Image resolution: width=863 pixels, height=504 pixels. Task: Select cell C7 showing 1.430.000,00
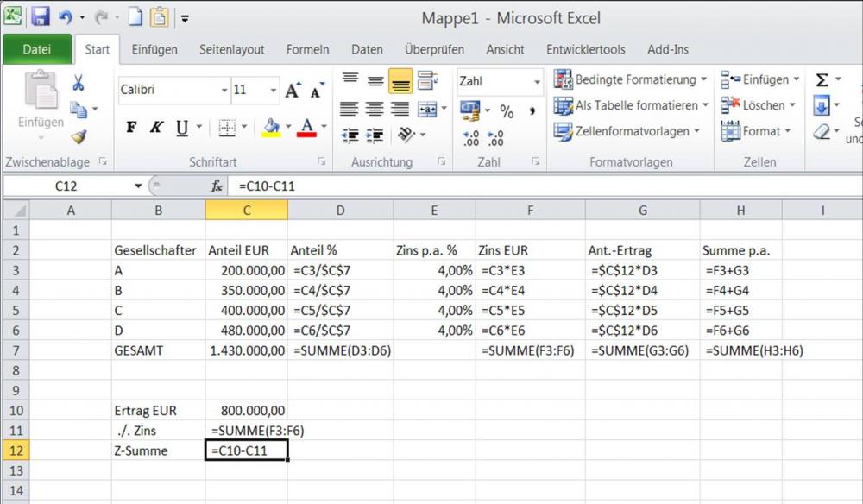[247, 350]
